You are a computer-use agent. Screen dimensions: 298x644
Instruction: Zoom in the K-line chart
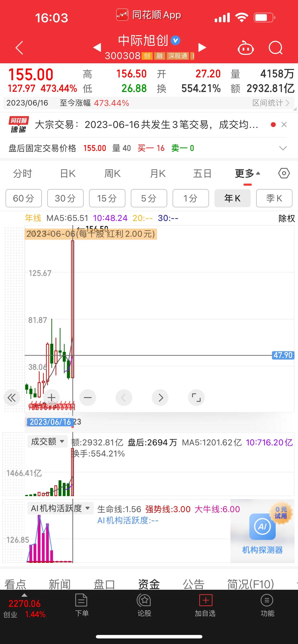pyautogui.click(x=51, y=397)
